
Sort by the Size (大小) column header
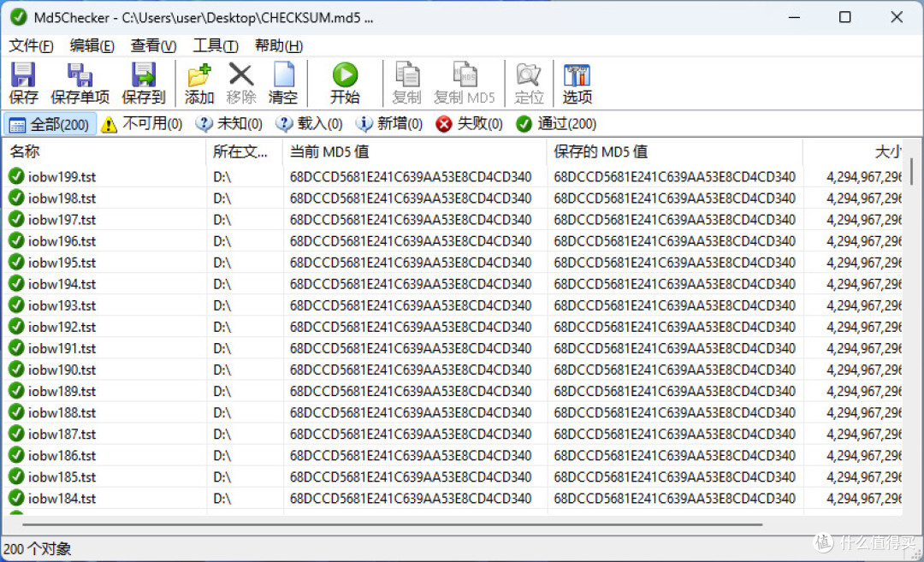tap(853, 151)
